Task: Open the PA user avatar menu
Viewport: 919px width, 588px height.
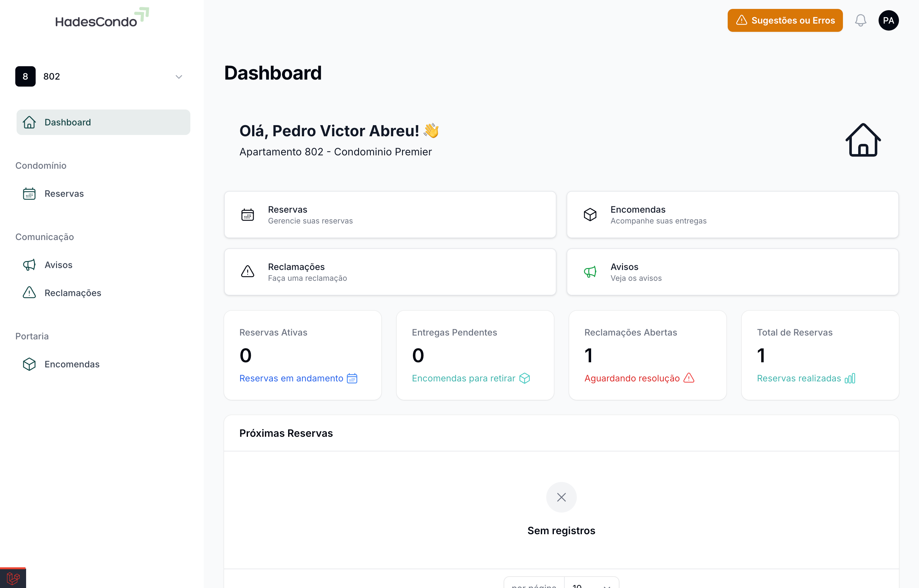Action: tap(888, 20)
